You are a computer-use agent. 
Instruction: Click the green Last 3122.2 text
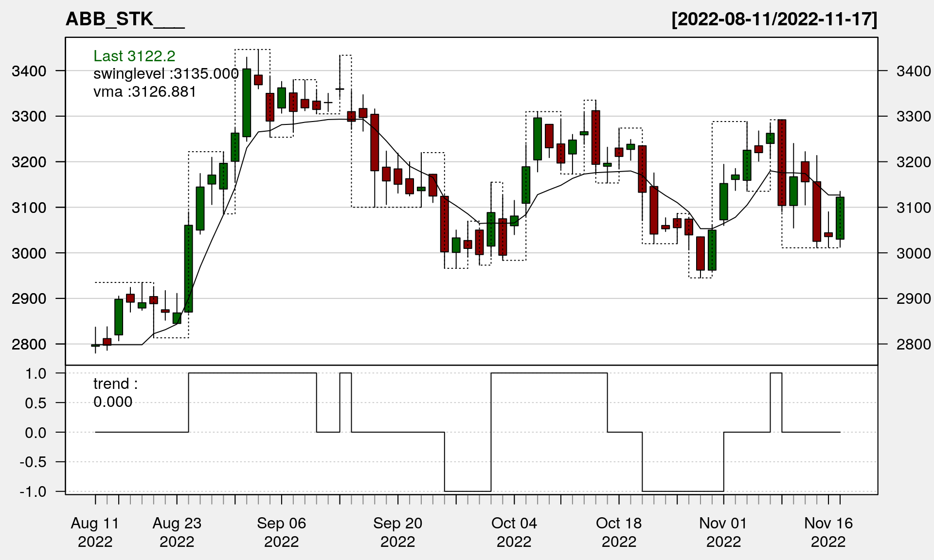pos(134,56)
